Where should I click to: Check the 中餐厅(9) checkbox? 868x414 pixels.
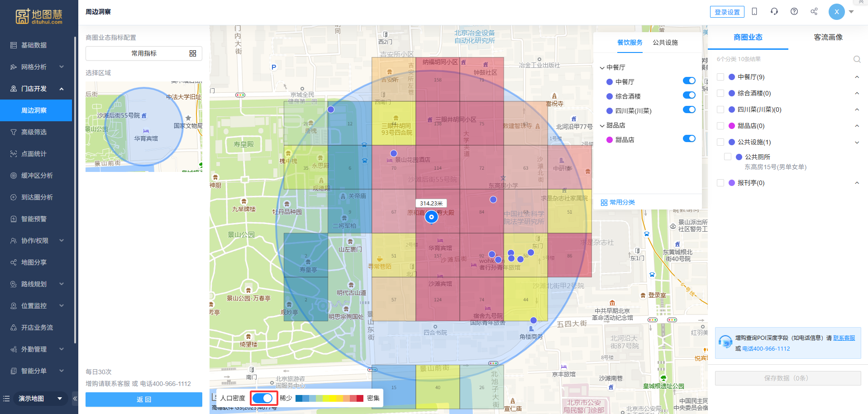point(720,77)
